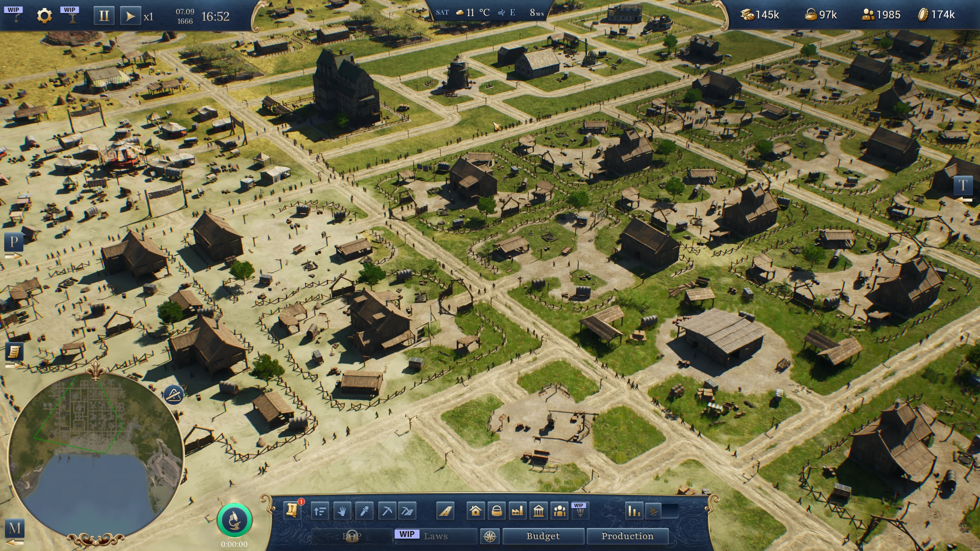Screen dimensions: 980x551
Task: Expand the M panel near minimap
Action: tap(15, 528)
